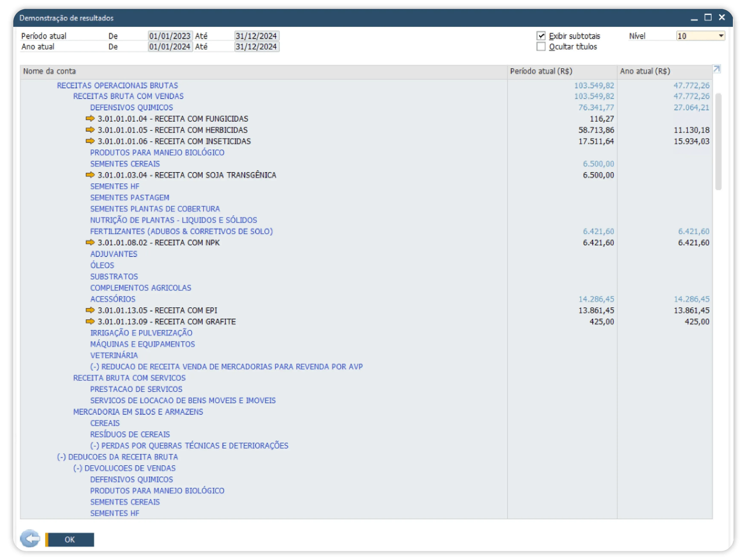The image size is (747, 560).
Task: Uncheck the Exibir subtotais checkbox
Action: pos(541,36)
